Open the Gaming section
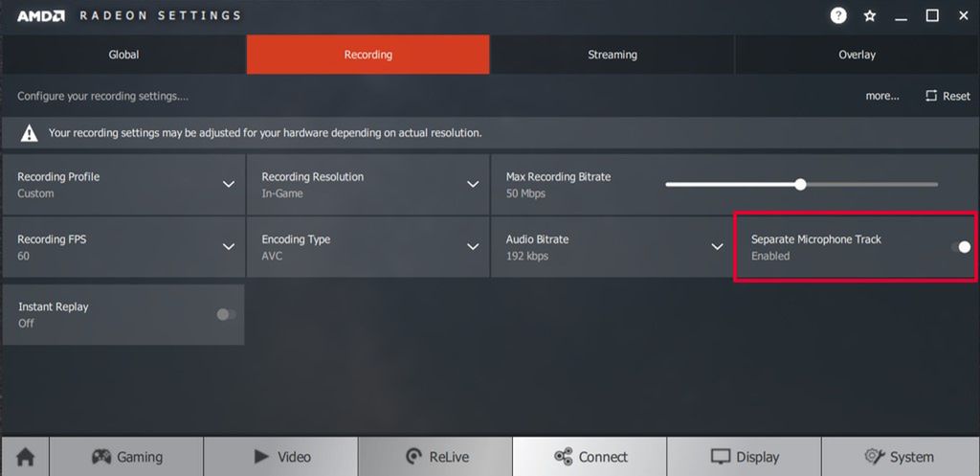The height and width of the screenshot is (476, 980). tap(126, 457)
